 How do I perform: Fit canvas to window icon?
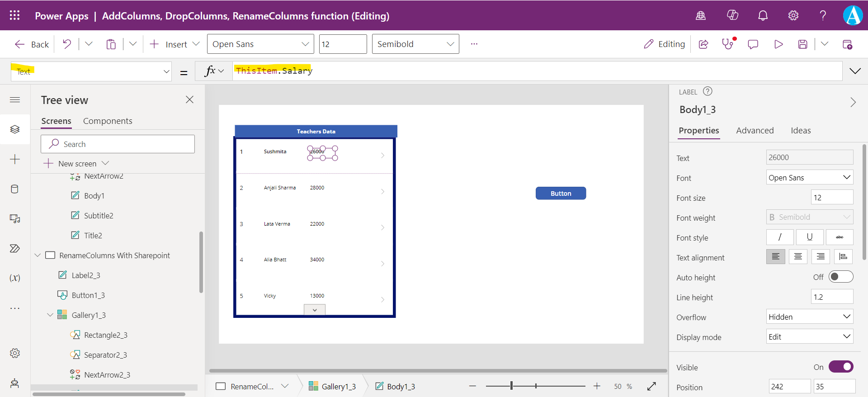(x=651, y=386)
